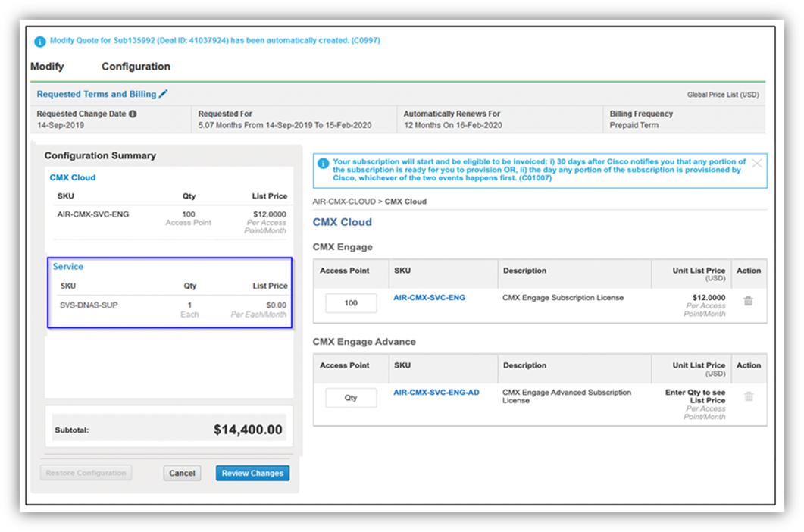Viewport: 804px width, 532px height.
Task: Open Requested Terms and Billing link
Action: pos(96,94)
